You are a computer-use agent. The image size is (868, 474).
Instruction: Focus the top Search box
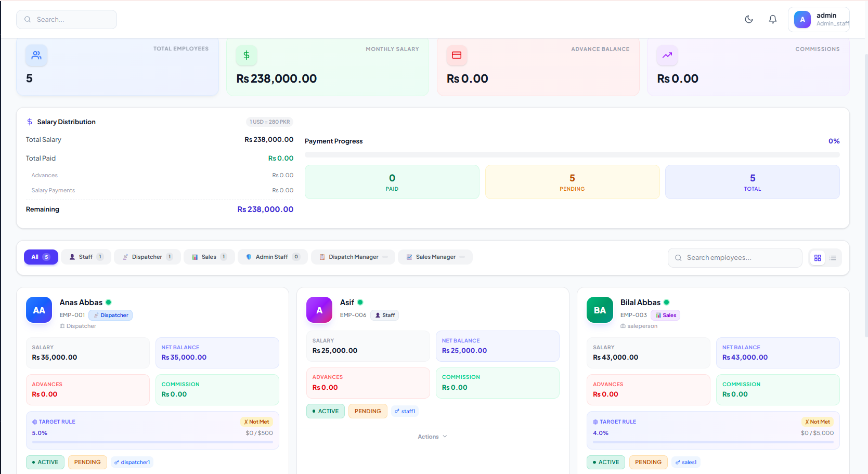(67, 20)
